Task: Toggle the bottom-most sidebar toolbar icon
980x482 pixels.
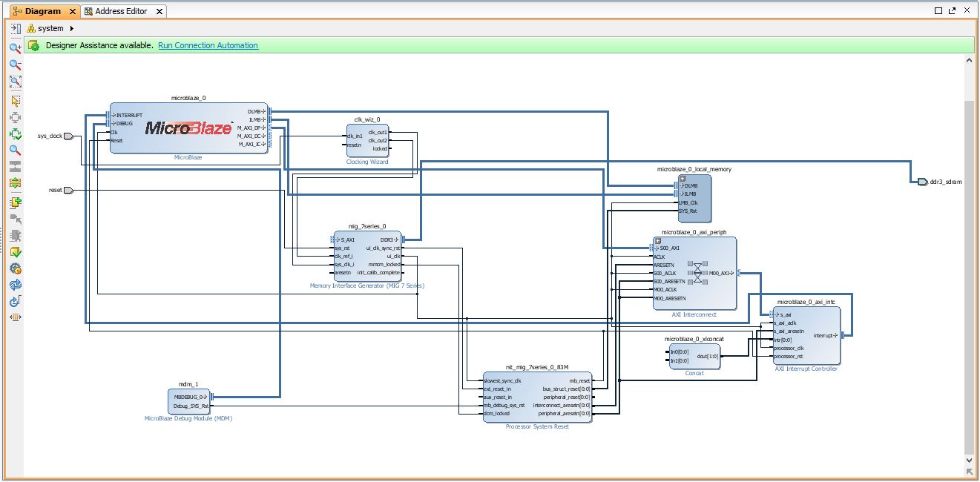Action: coord(15,317)
